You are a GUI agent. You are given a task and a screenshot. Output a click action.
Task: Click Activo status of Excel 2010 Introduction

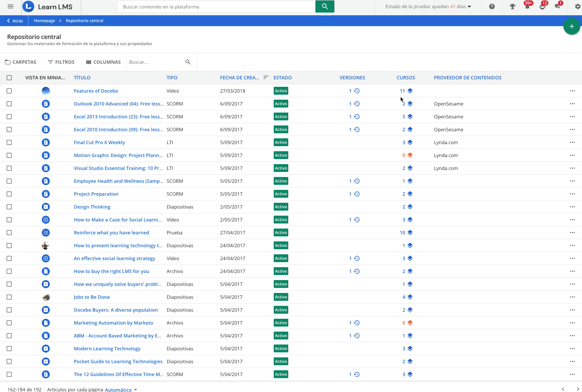pyautogui.click(x=281, y=130)
